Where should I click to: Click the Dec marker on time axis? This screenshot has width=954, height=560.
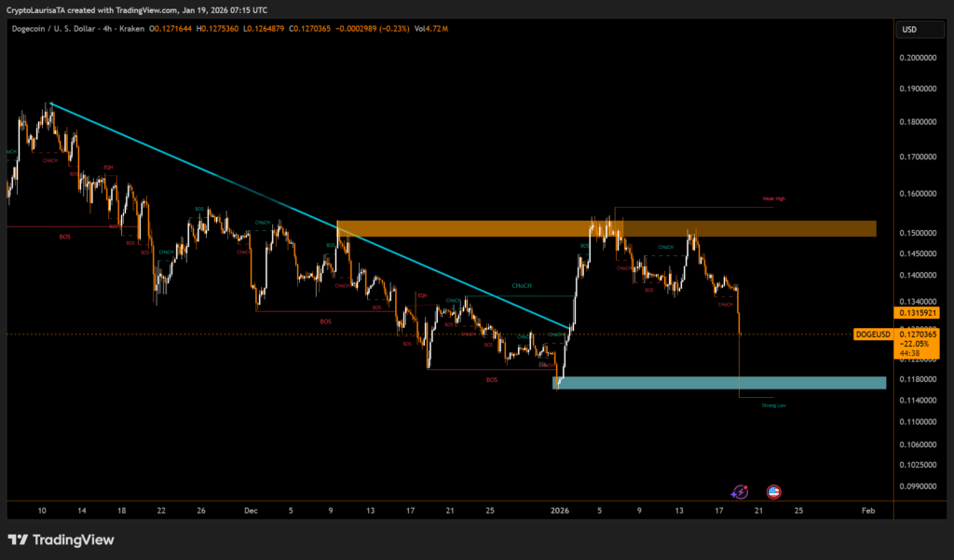click(x=251, y=510)
